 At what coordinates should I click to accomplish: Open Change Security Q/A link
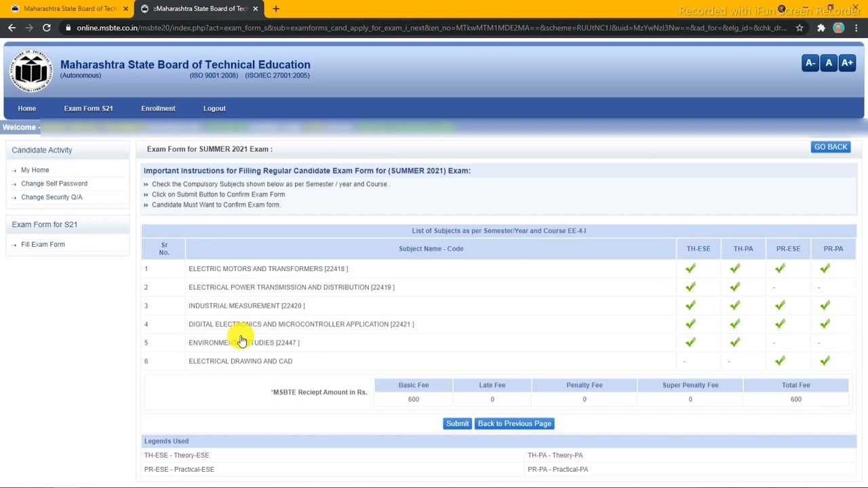click(x=52, y=197)
